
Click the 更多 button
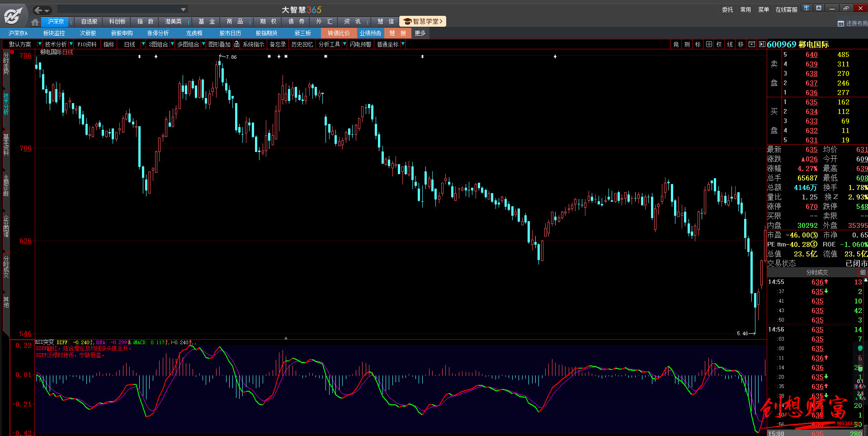click(420, 33)
